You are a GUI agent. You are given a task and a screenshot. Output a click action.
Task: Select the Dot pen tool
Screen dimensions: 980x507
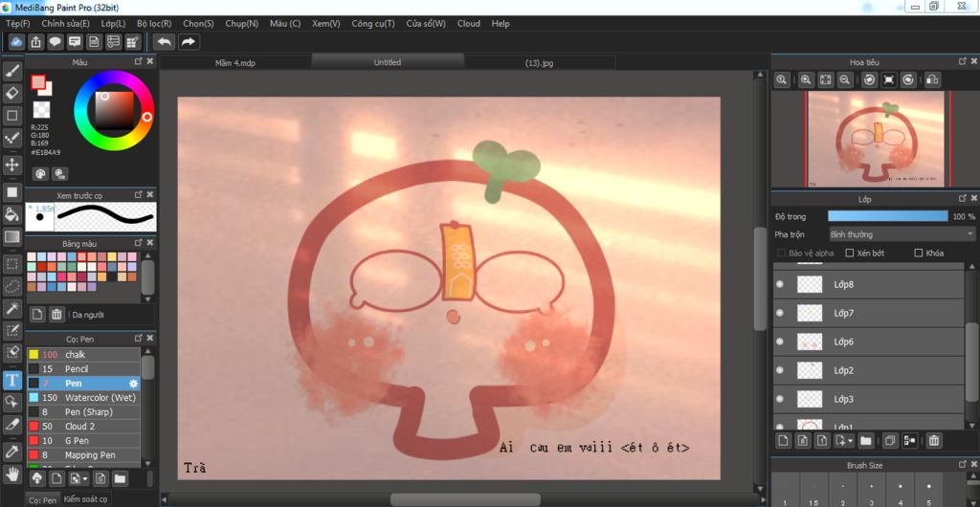11,138
